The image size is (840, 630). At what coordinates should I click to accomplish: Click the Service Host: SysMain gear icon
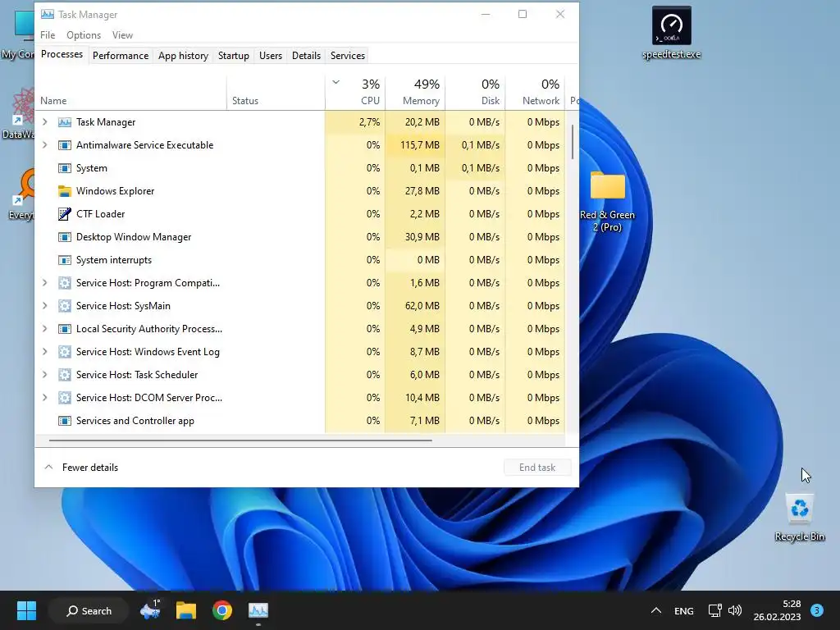click(x=64, y=306)
